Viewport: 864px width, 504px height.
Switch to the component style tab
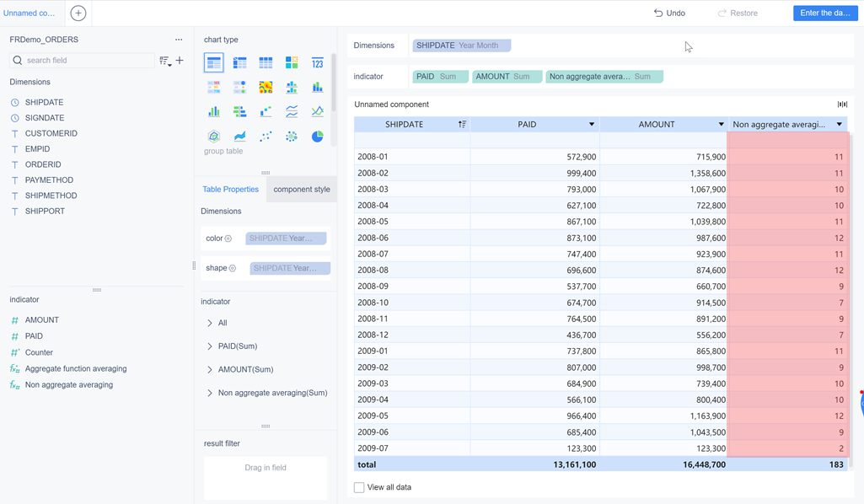click(302, 190)
